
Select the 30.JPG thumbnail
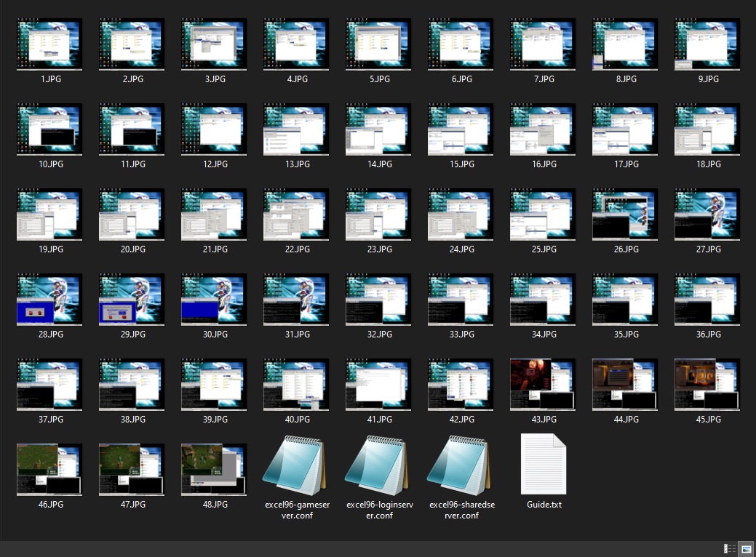click(214, 300)
